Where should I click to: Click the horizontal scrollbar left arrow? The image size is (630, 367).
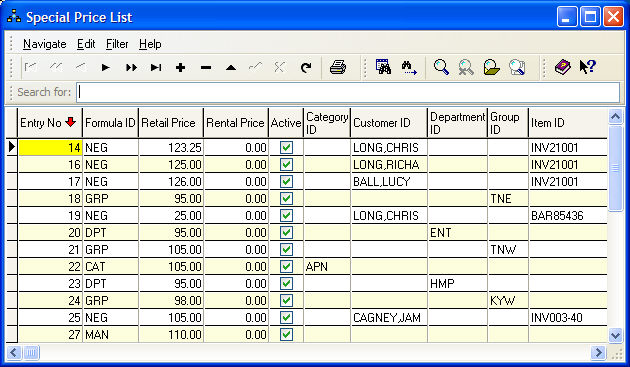point(13,353)
